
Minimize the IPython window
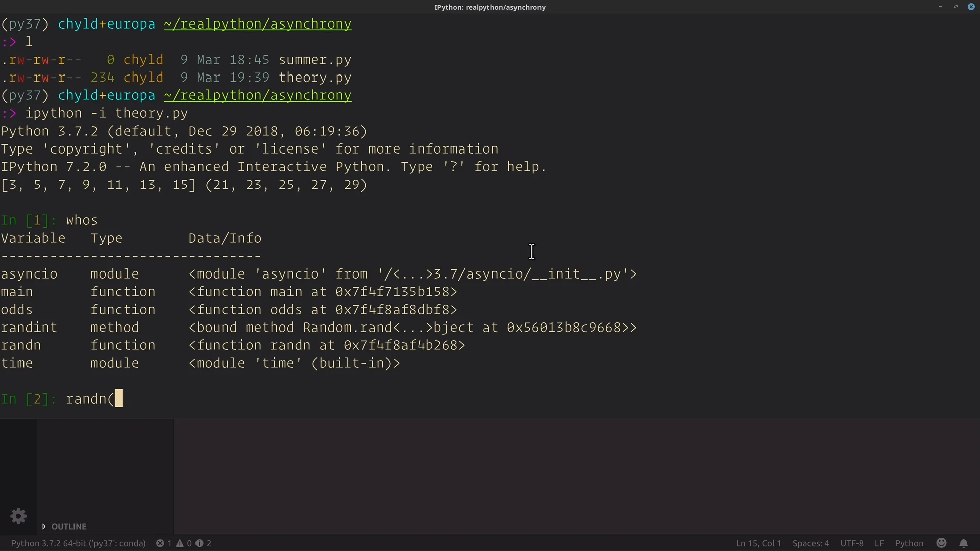940,7
